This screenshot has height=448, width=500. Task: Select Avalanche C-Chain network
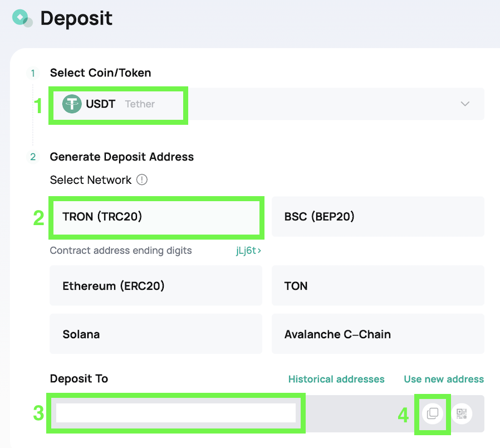(378, 334)
